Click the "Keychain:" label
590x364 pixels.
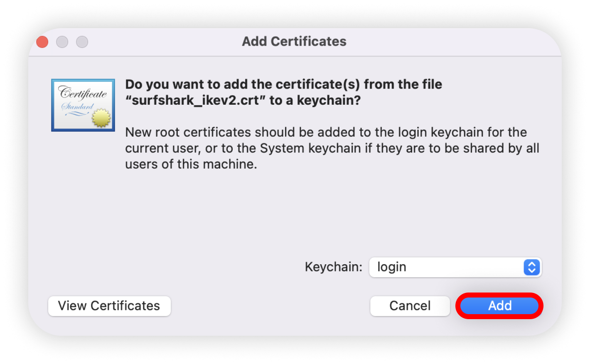(x=333, y=267)
